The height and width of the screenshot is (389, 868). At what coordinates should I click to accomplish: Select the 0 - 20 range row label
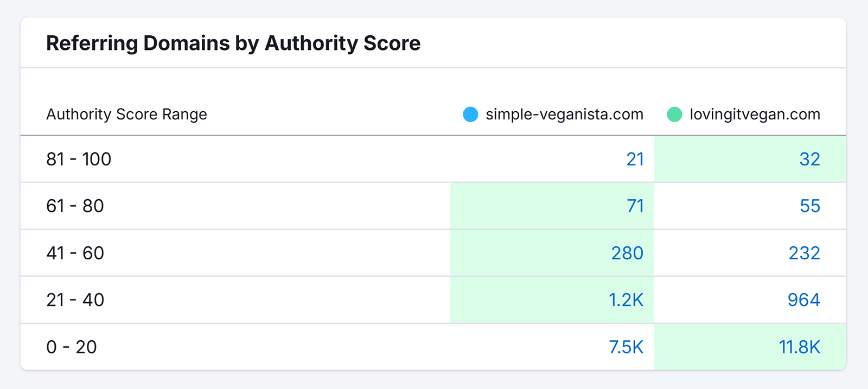point(72,347)
